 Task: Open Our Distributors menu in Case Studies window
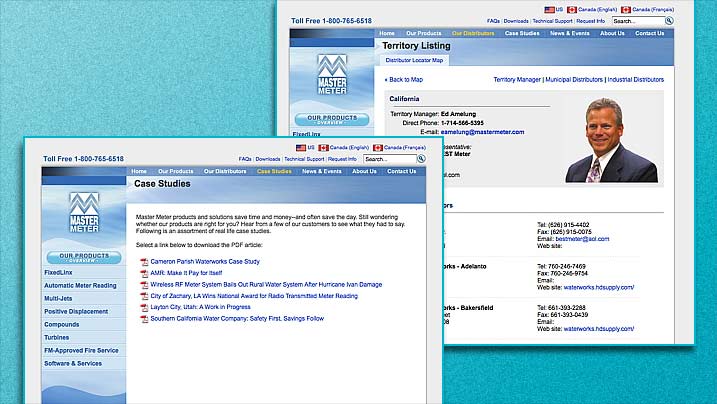[x=225, y=171]
